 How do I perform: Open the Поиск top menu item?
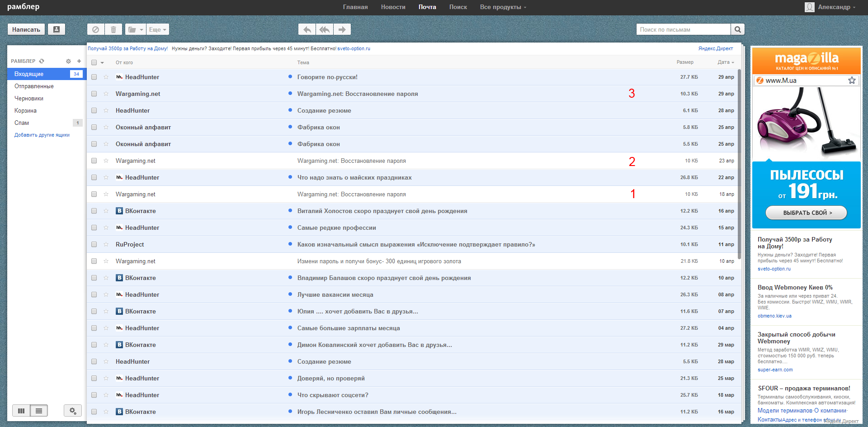458,7
